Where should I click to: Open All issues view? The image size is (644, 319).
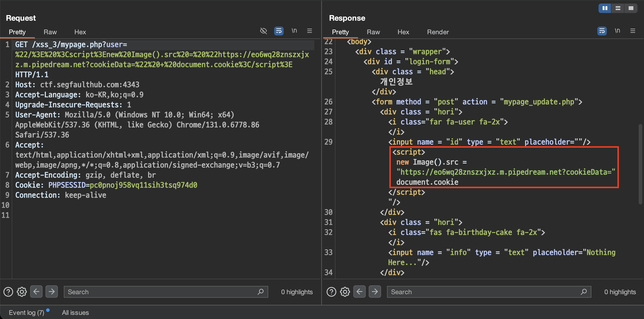click(75, 313)
